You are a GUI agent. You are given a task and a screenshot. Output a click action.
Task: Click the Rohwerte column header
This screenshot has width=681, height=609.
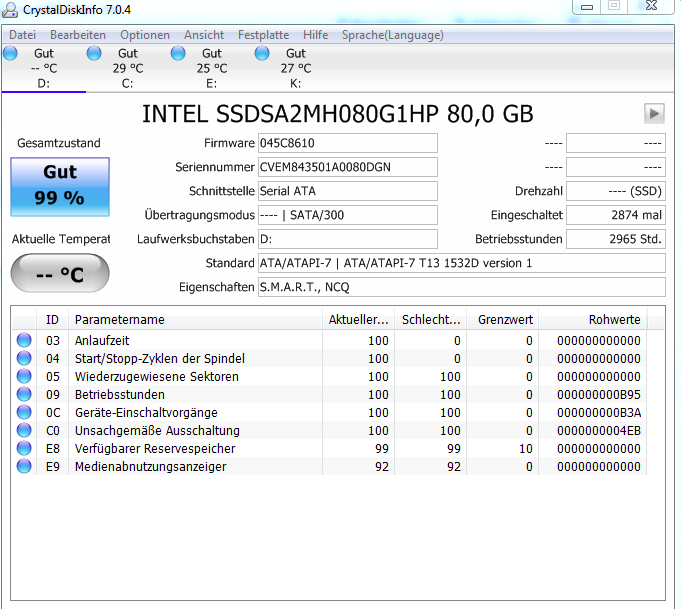point(592,320)
